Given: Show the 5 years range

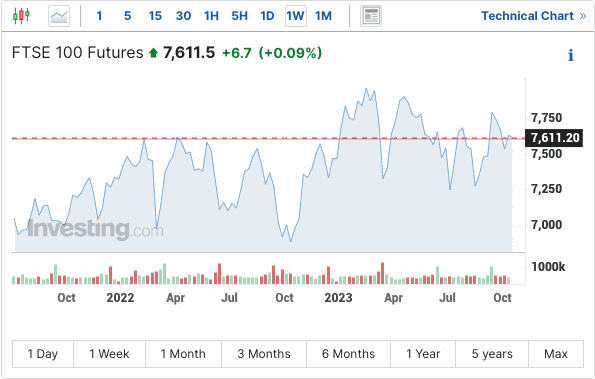Looking at the screenshot, I should click(x=492, y=354).
